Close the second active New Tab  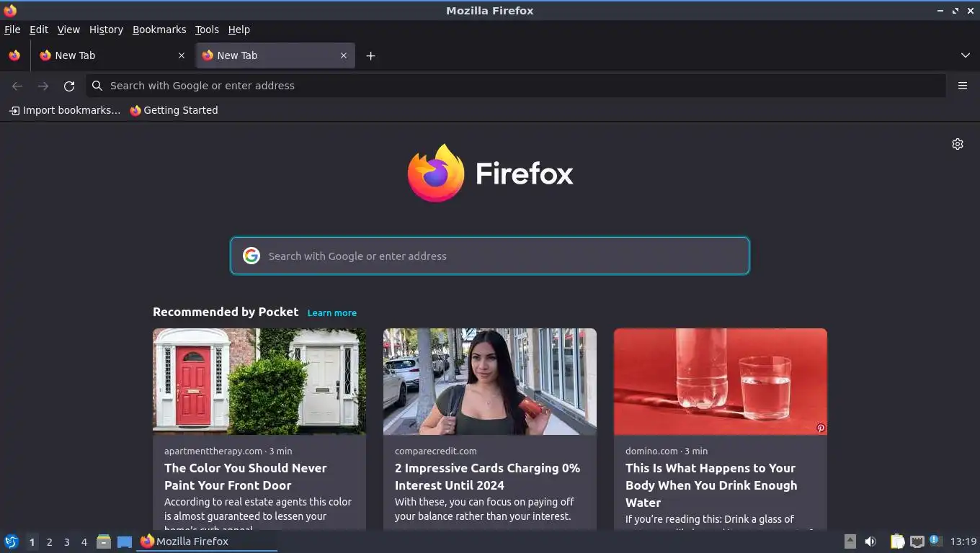point(344,55)
